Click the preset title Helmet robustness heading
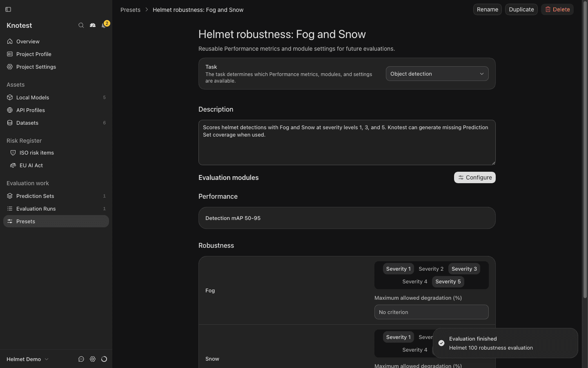Viewport: 588px width, 368px height. tap(282, 34)
